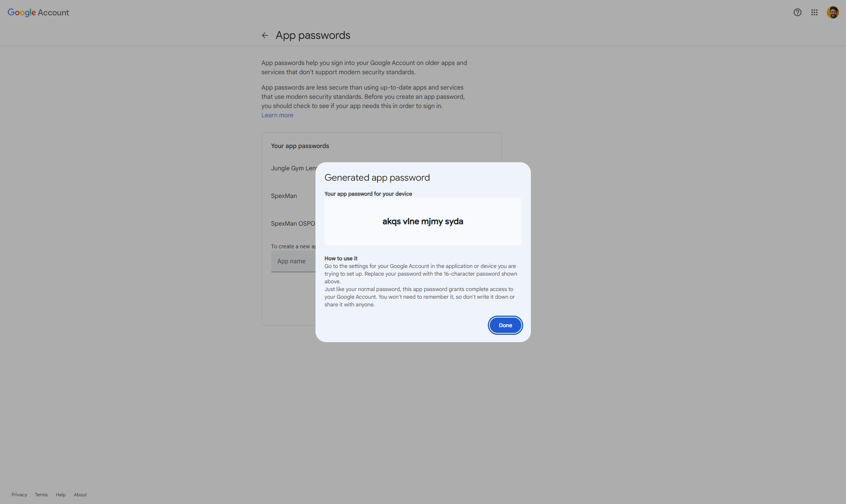
Task: Select the Jungle Gym app password entry
Action: coord(293,168)
